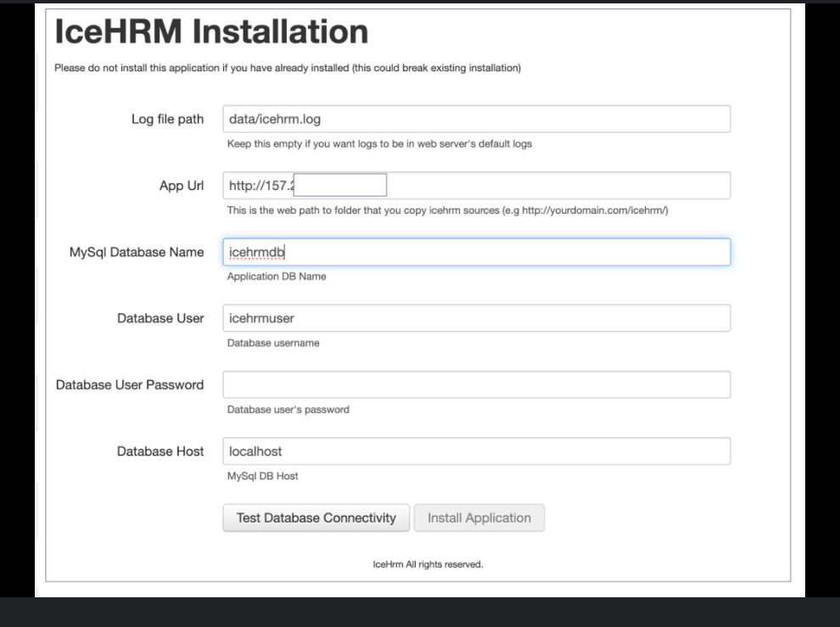Click the 'Database Host' label

(x=160, y=451)
